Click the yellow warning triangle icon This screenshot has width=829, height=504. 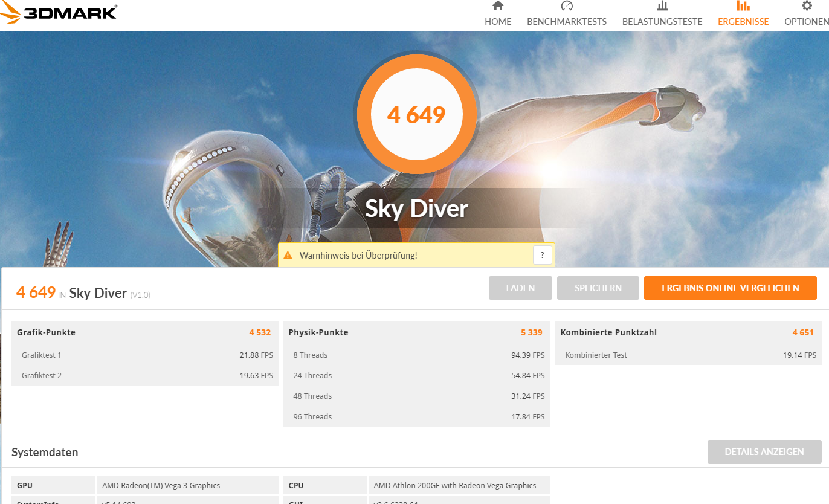tap(288, 256)
